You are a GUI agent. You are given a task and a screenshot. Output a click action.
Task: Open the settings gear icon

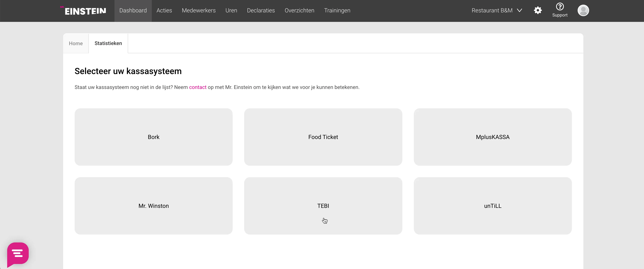(x=537, y=11)
